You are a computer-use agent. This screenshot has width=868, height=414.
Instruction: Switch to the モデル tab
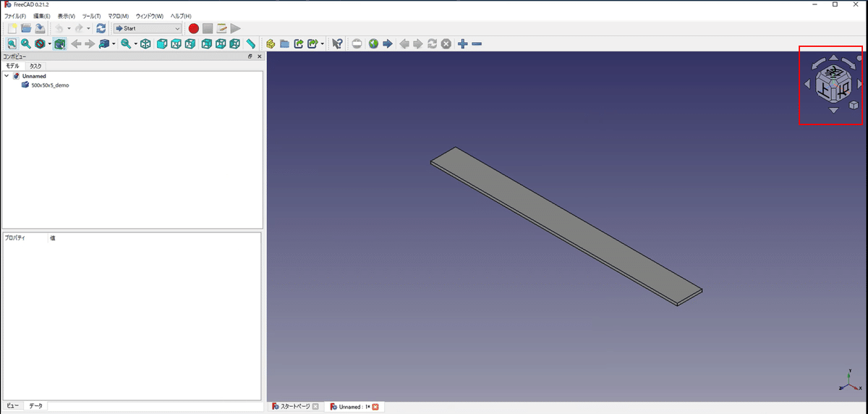[13, 66]
